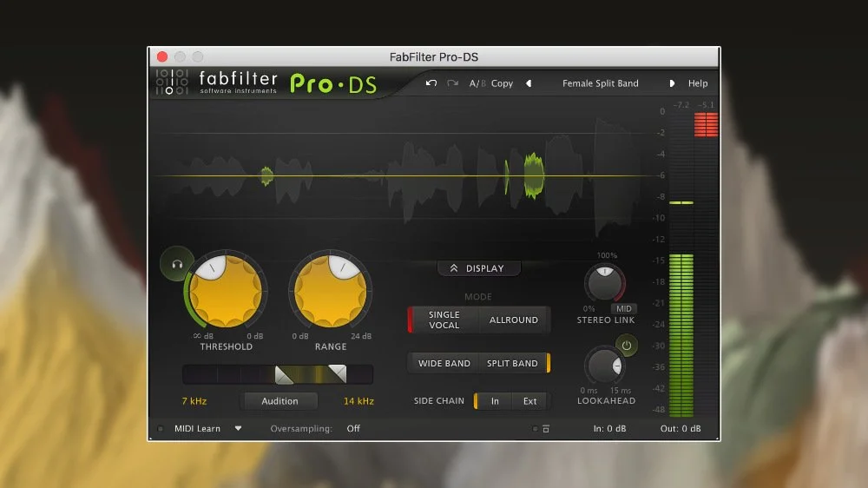Set side chain to Ext
The height and width of the screenshot is (488, 868).
point(529,401)
